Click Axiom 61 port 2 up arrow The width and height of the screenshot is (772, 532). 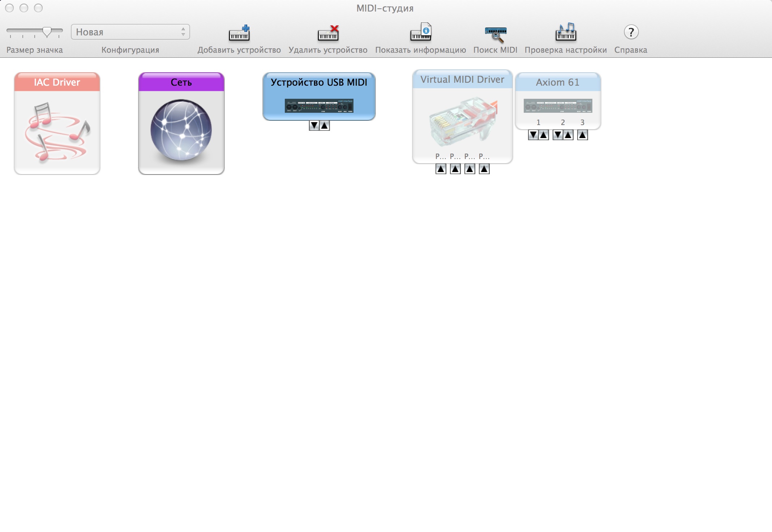tap(568, 135)
